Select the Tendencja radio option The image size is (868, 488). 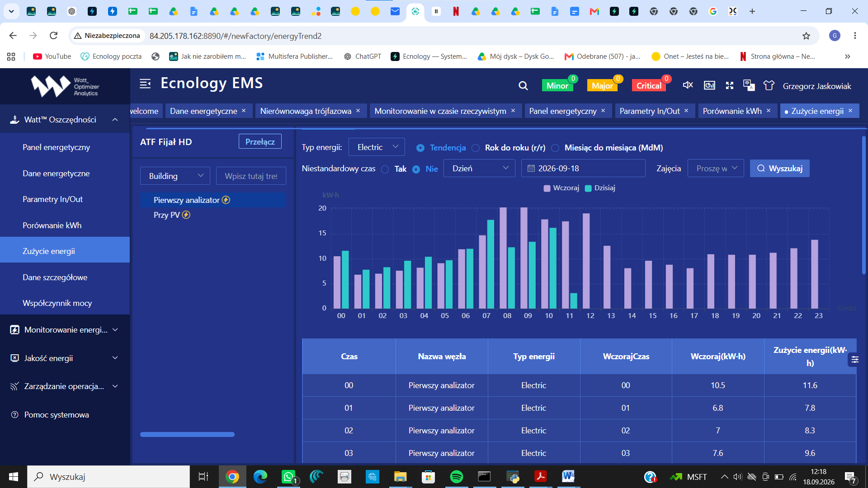click(x=420, y=148)
